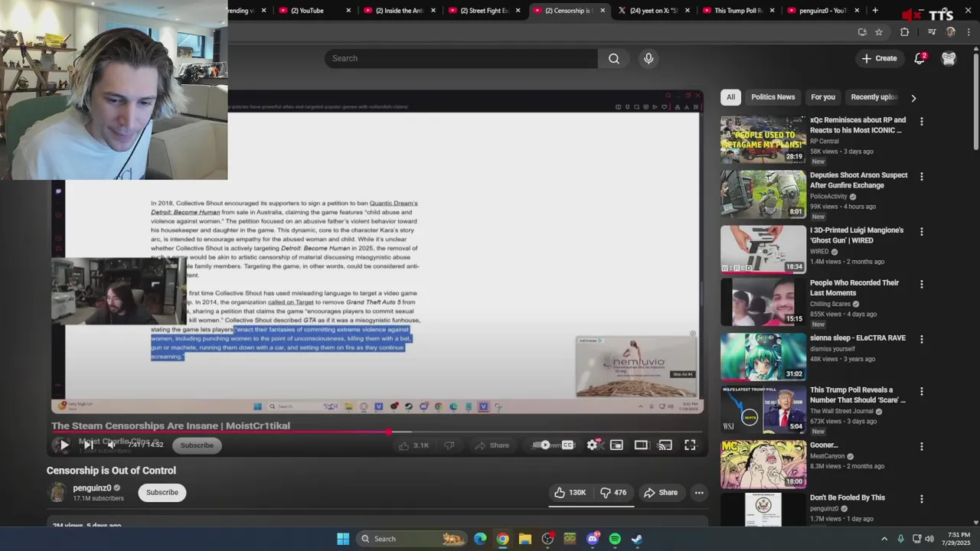980x551 pixels.
Task: Open Spotify from the taskbar
Action: coord(615,539)
